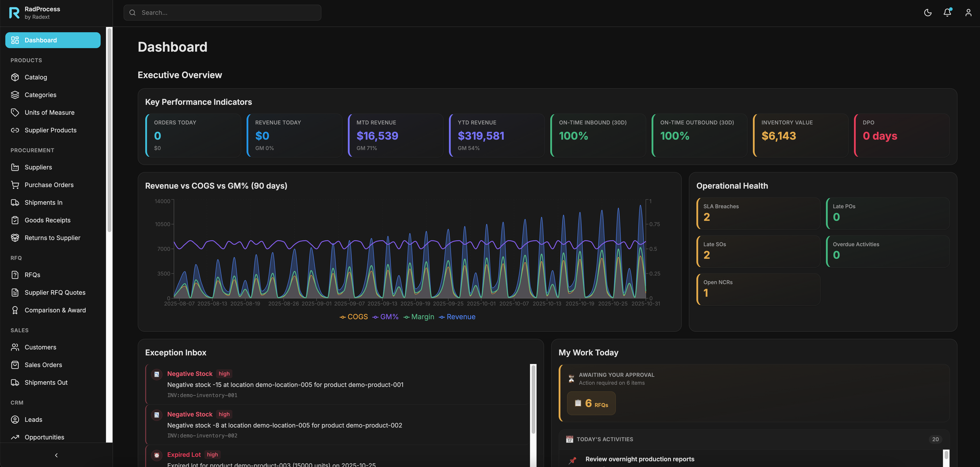Open Shipments In using its truck icon
This screenshot has width=980, height=467.
point(15,202)
